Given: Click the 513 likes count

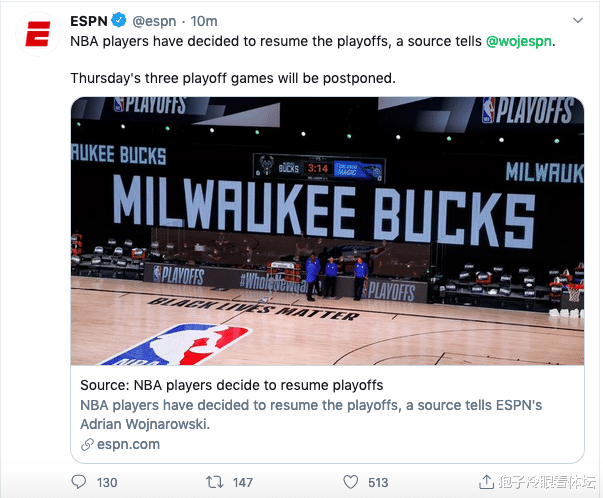Looking at the screenshot, I should coord(378,482).
